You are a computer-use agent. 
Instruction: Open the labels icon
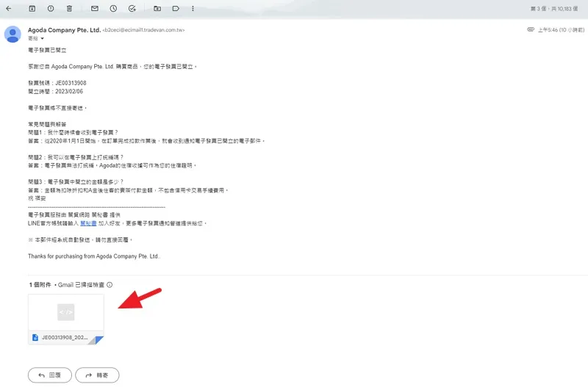click(176, 8)
